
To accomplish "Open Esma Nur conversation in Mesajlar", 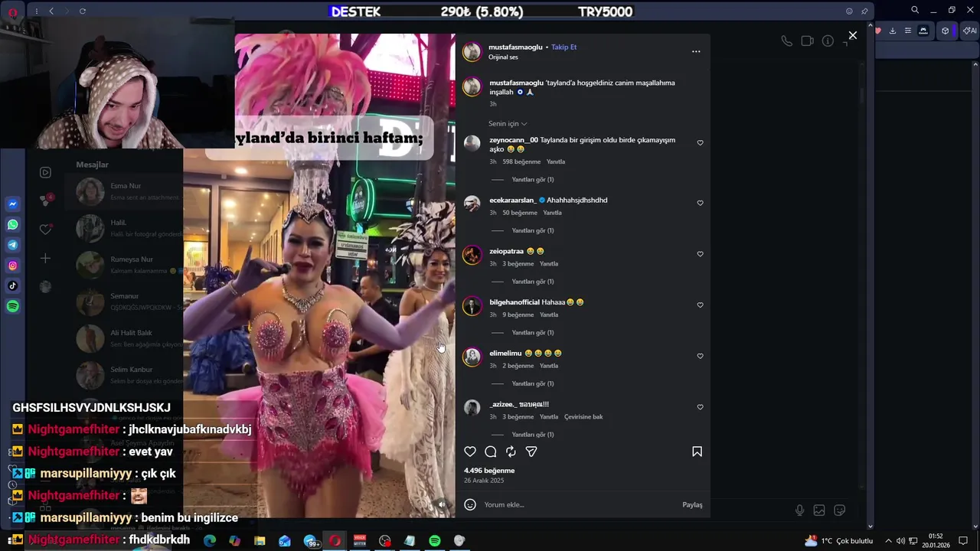I will [x=122, y=191].
